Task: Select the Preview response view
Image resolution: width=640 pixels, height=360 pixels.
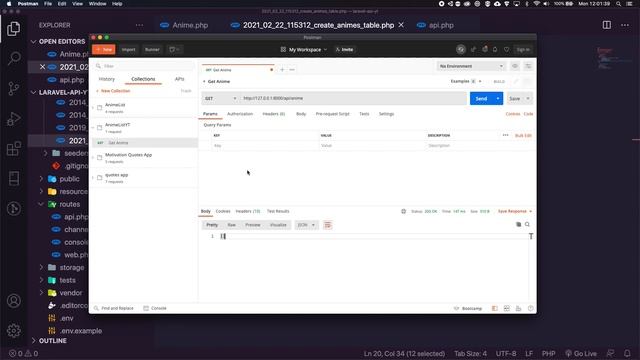Action: coord(253,225)
